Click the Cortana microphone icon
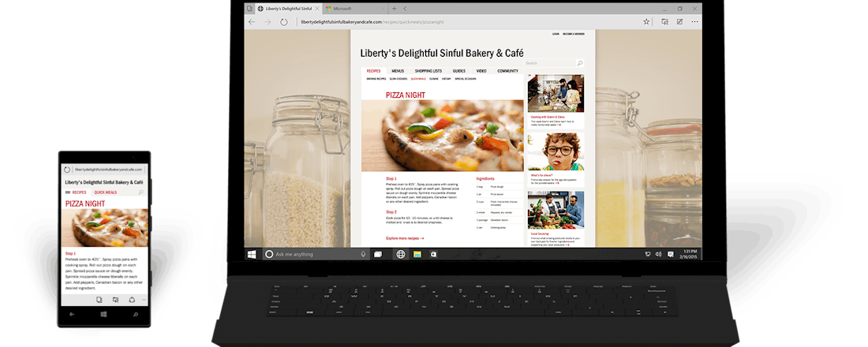 [363, 254]
